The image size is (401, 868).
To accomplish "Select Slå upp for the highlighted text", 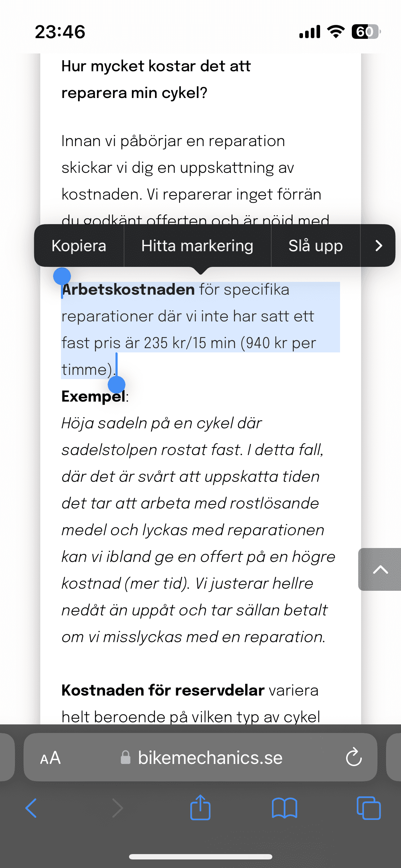I will pyautogui.click(x=315, y=246).
